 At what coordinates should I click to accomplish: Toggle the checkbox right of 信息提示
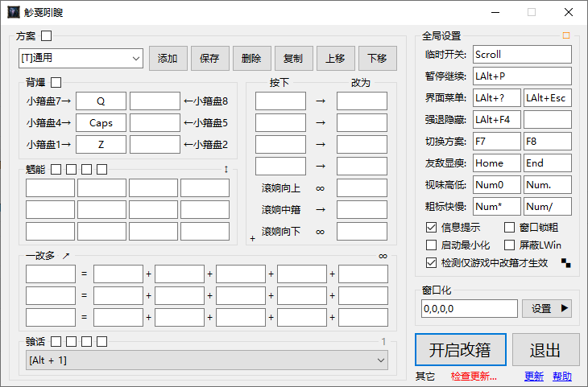point(509,228)
